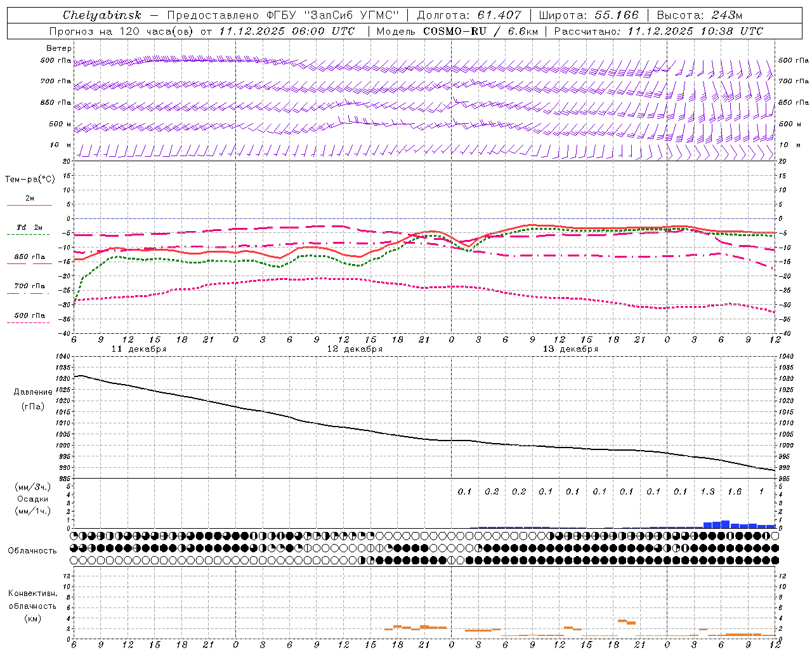
Task: Click the Конвективн. облачность label
Action: pyautogui.click(x=32, y=606)
